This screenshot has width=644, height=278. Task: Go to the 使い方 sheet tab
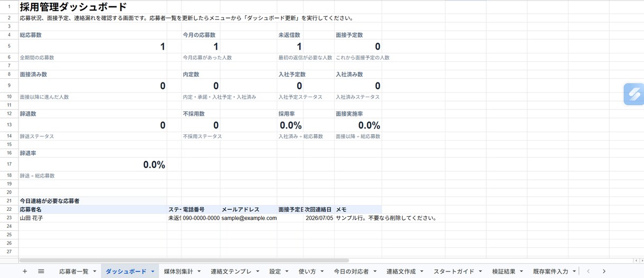click(307, 271)
